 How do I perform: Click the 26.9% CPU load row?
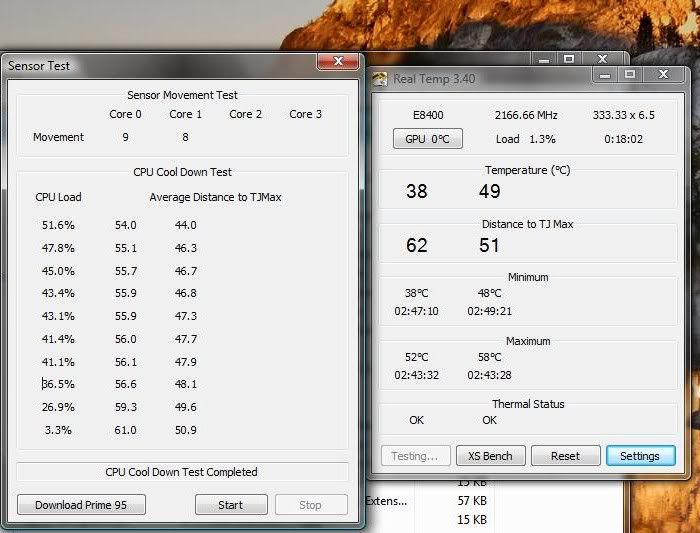click(58, 407)
